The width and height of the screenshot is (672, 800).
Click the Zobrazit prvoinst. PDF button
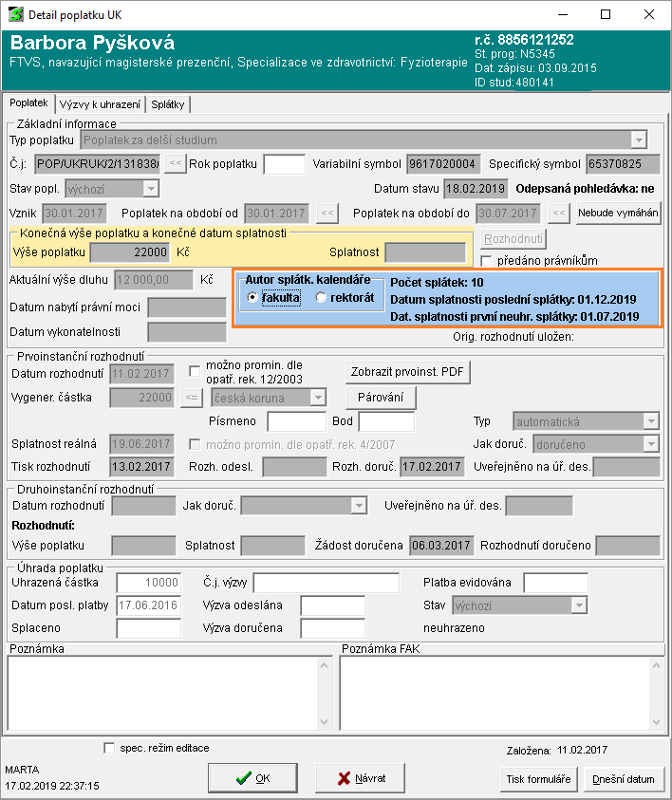pos(410,372)
